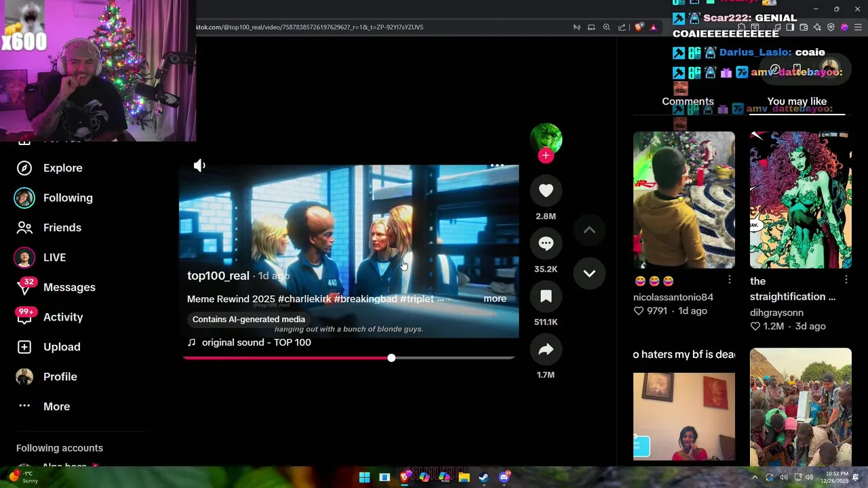This screenshot has width=868, height=488.
Task: Open Discord from the taskbar
Action: pyautogui.click(x=504, y=477)
